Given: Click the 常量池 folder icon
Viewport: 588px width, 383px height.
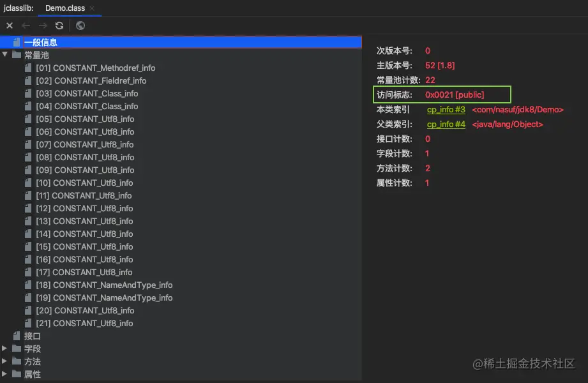Looking at the screenshot, I should click(x=17, y=55).
